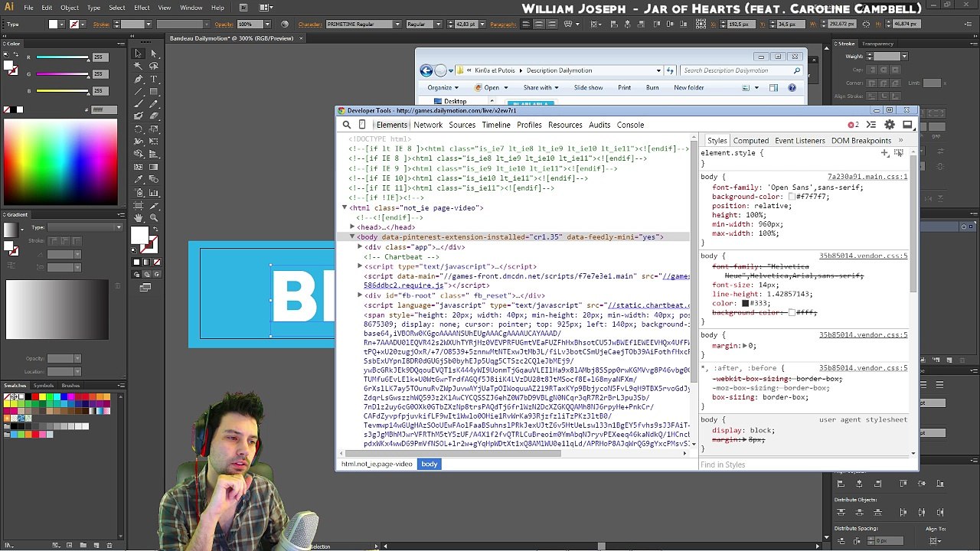Switch to the Event Listeners tab
The image size is (980, 551).
[799, 141]
